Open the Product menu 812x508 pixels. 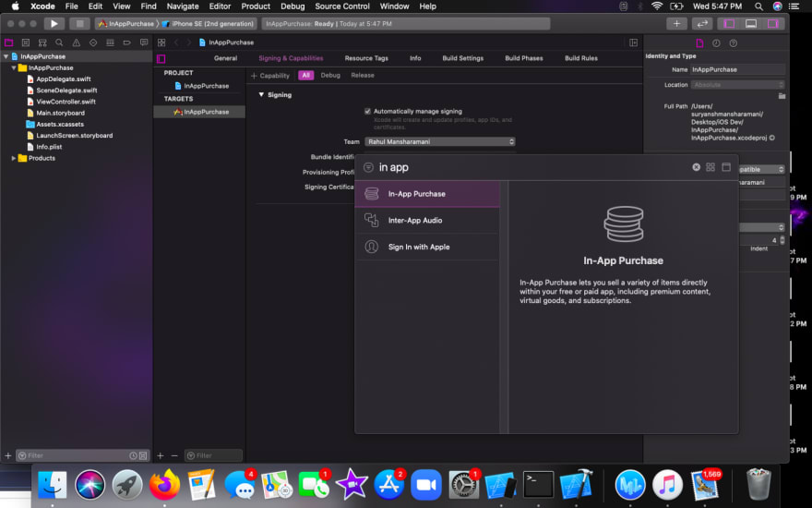pyautogui.click(x=256, y=6)
